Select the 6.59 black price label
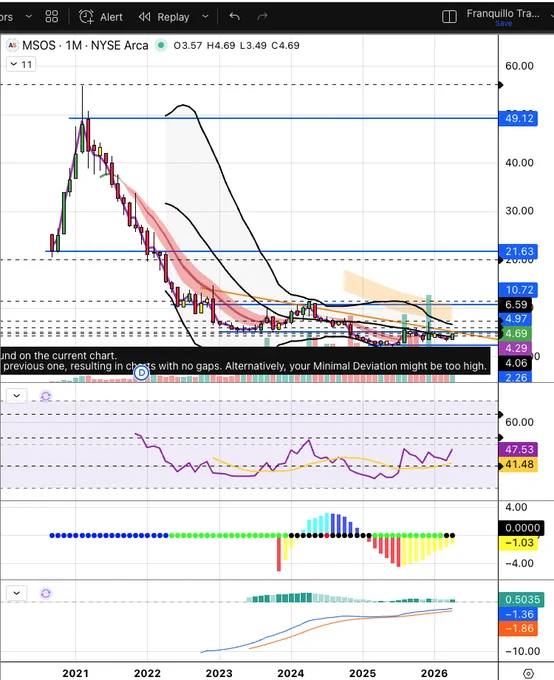Screen dimensions: 554x680 tap(516, 304)
